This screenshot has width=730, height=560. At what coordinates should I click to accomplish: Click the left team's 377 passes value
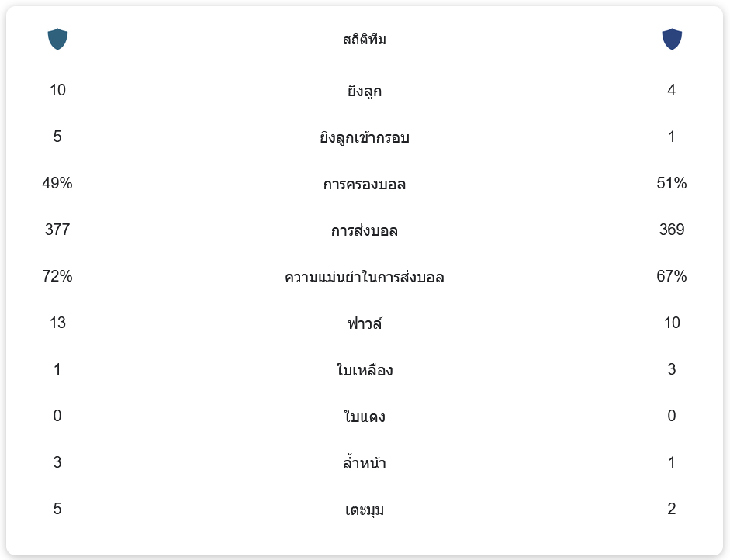(57, 230)
